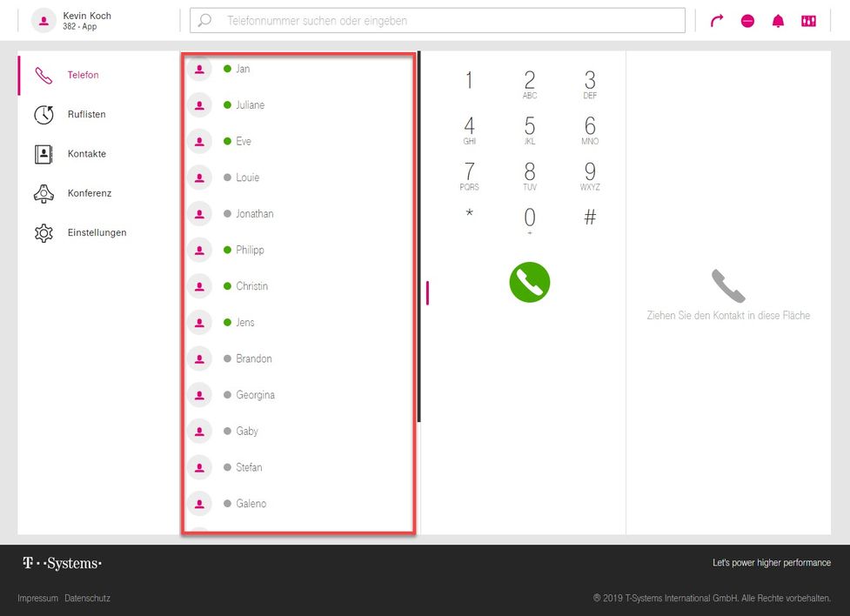The width and height of the screenshot is (850, 616).
Task: Open the pink equalizer settings icon
Action: click(808, 21)
